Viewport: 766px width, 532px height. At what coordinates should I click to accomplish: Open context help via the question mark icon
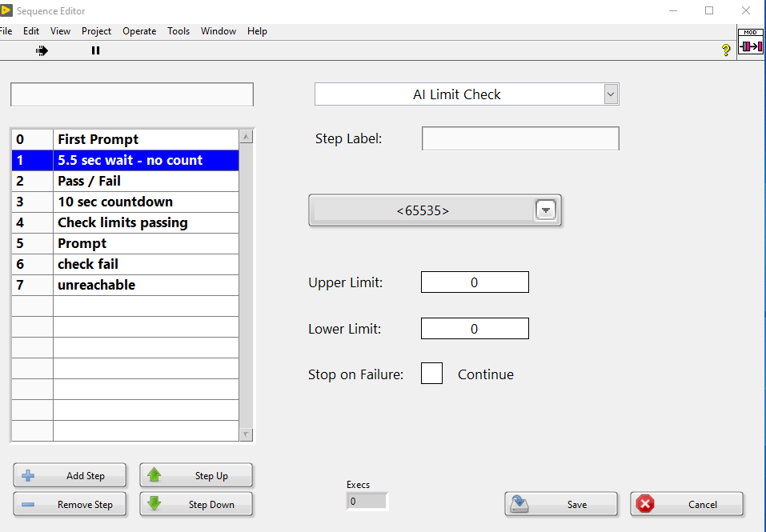tap(725, 50)
